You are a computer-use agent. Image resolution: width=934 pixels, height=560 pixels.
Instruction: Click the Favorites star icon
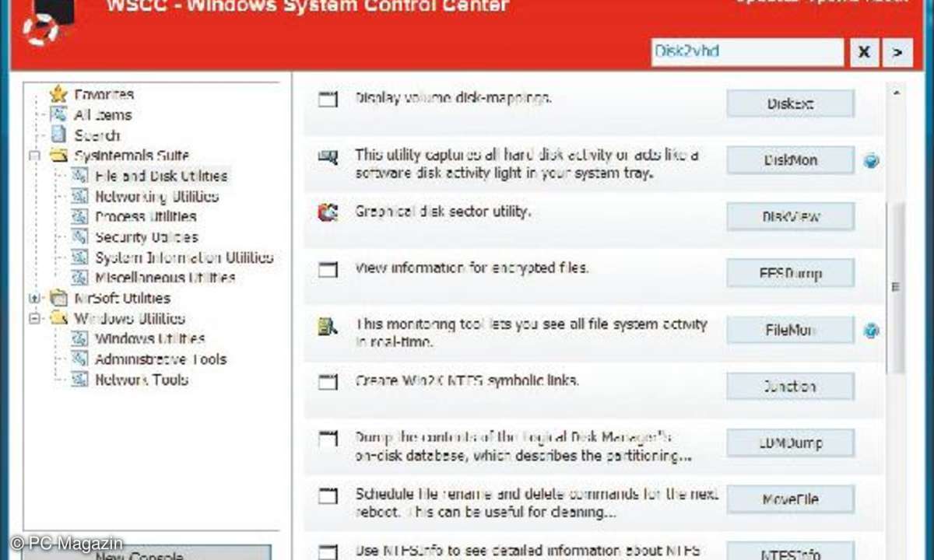click(x=58, y=94)
